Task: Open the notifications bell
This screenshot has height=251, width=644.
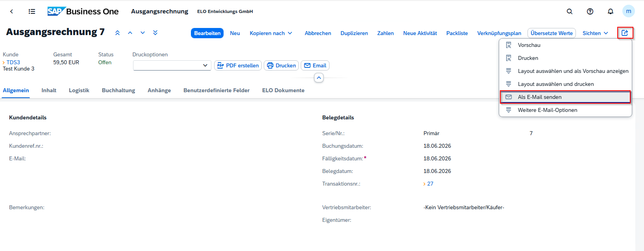Action: coord(611,11)
